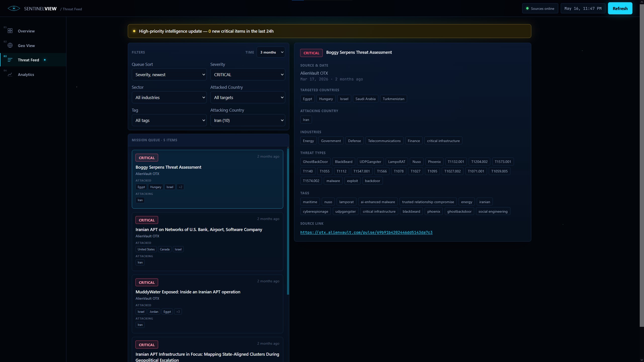Click the United States chip in second card
Image resolution: width=644 pixels, height=362 pixels.
pyautogui.click(x=146, y=249)
